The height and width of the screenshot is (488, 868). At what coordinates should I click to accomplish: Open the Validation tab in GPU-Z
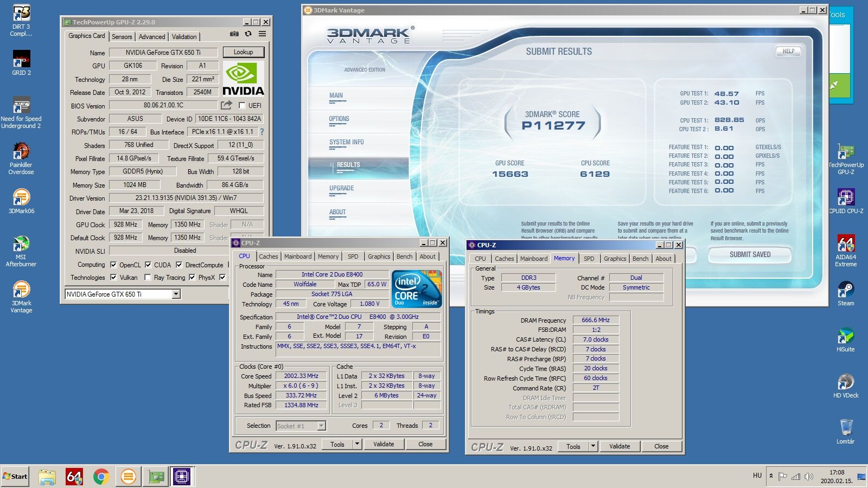click(x=184, y=37)
